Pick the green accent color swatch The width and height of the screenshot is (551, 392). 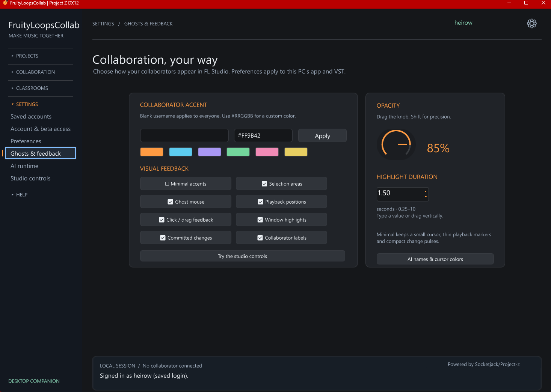click(238, 152)
